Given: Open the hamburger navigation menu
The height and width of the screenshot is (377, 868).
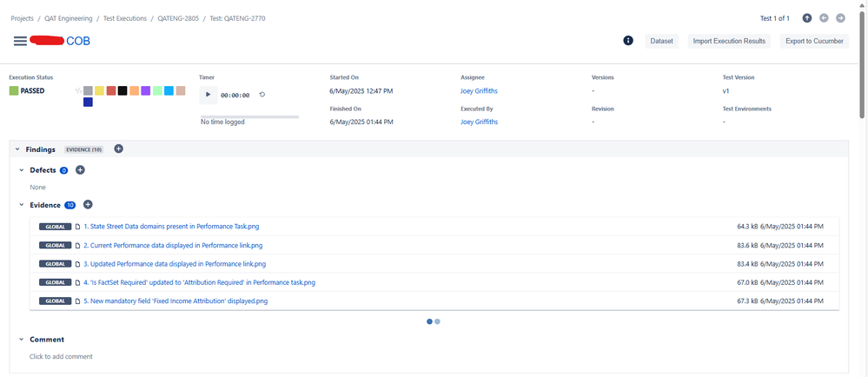Looking at the screenshot, I should (x=20, y=41).
